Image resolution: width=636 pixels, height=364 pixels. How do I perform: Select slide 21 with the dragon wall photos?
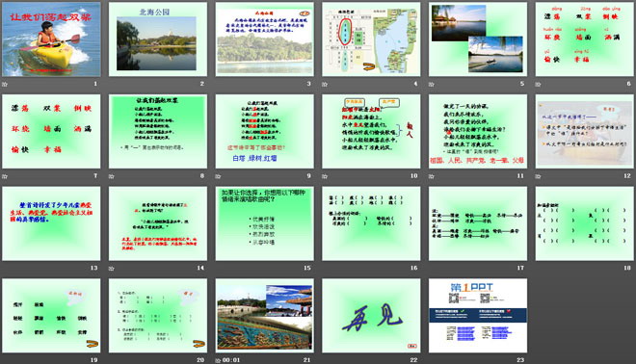(264, 315)
